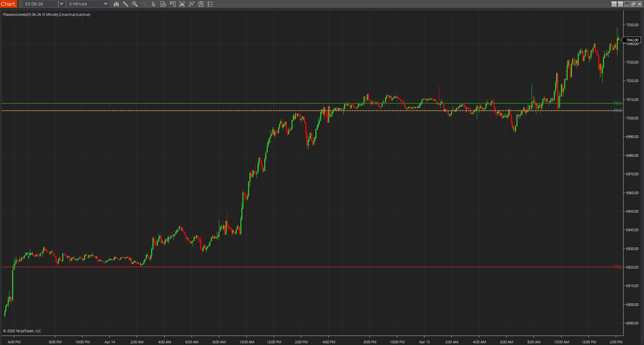Click the green PDH level label
This screenshot has height=345, width=644.
618,103
